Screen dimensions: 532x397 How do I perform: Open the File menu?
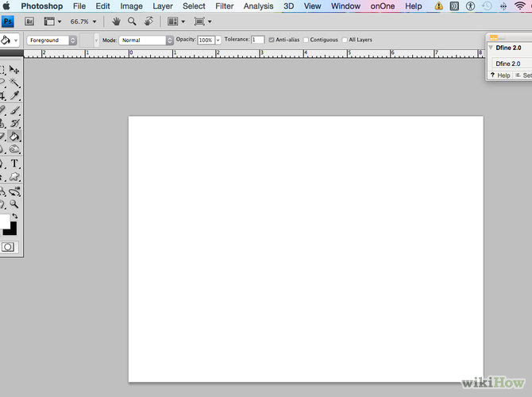pos(79,6)
